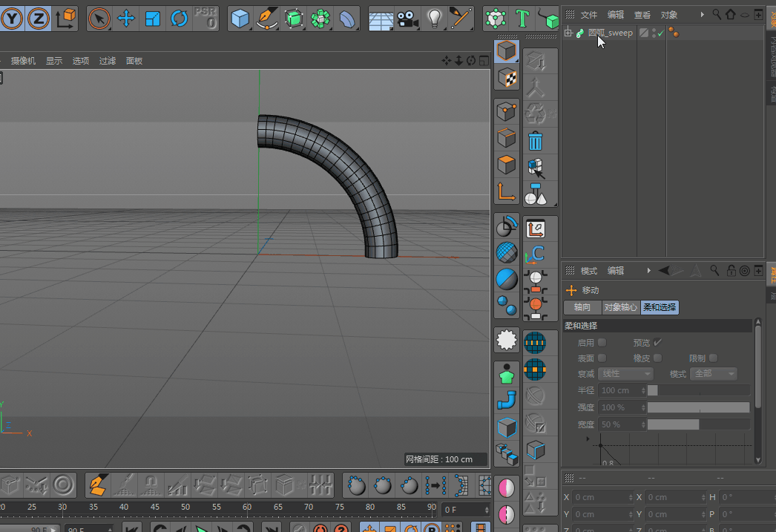Click the 半径 100 cm field
Viewport: 776px width, 532px height.
click(621, 390)
